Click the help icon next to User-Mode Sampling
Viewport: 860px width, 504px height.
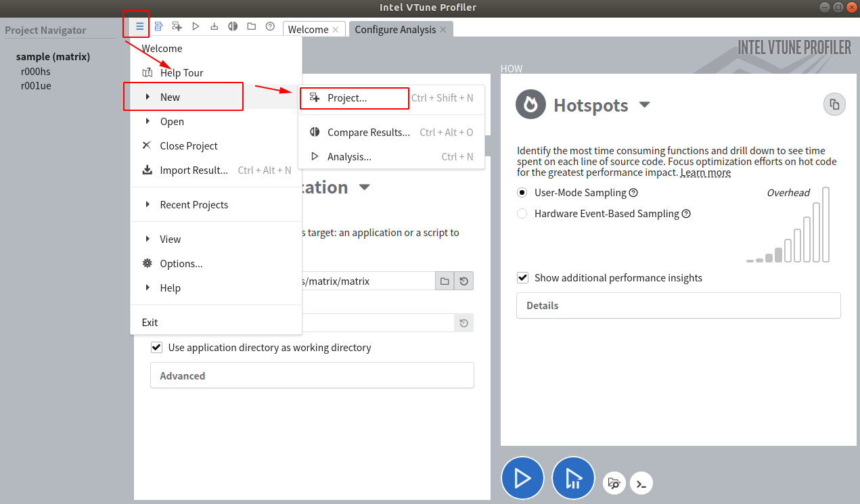click(633, 193)
